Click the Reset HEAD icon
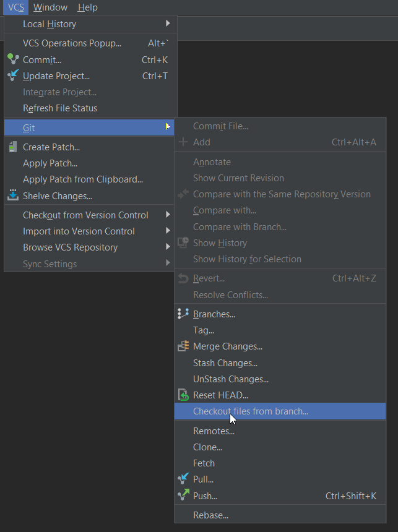The height and width of the screenshot is (532, 398). click(183, 395)
